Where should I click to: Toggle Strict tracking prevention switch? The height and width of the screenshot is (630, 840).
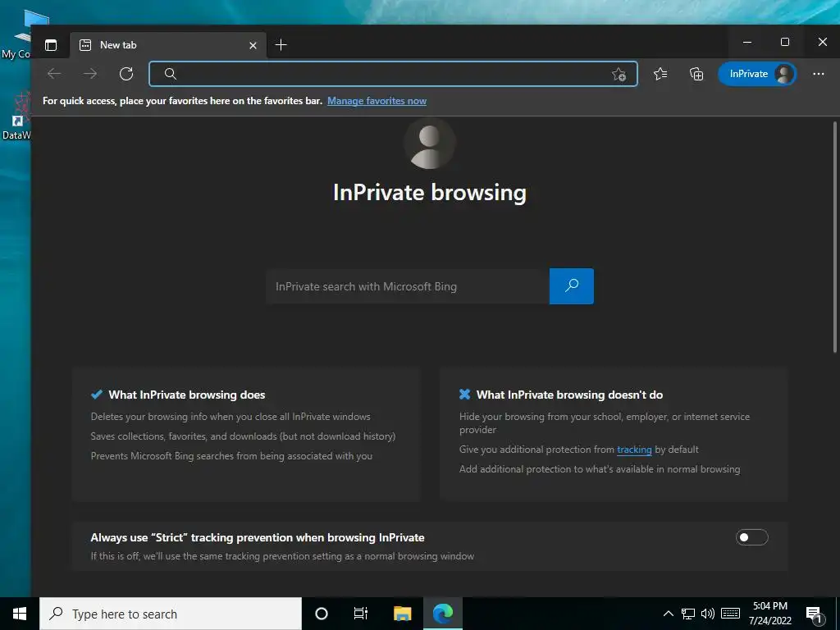click(x=752, y=537)
